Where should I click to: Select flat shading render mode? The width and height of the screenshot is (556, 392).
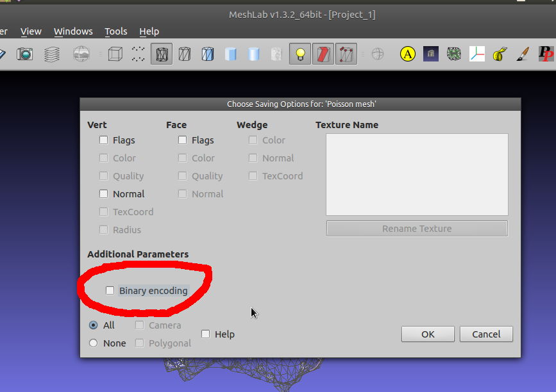(230, 54)
